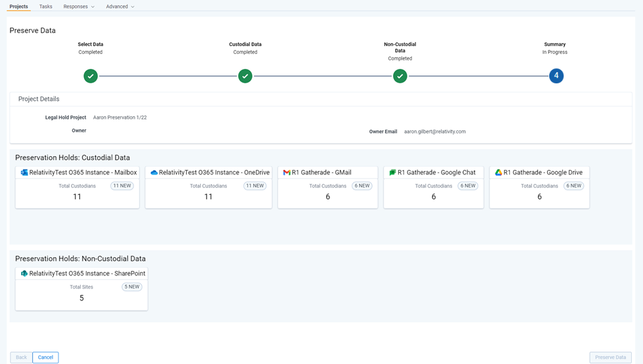Click the 11 NEW badge on Mailbox card
This screenshot has width=643, height=364.
(122, 186)
